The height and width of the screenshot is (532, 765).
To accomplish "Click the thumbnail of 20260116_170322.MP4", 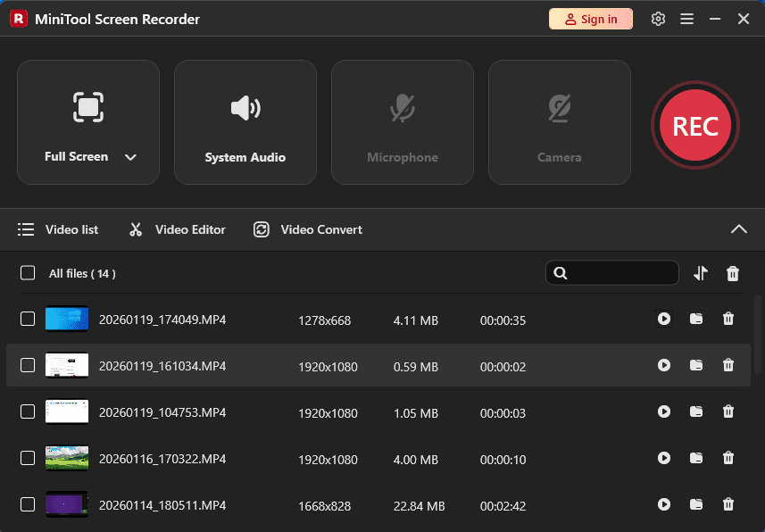I will pyautogui.click(x=67, y=458).
